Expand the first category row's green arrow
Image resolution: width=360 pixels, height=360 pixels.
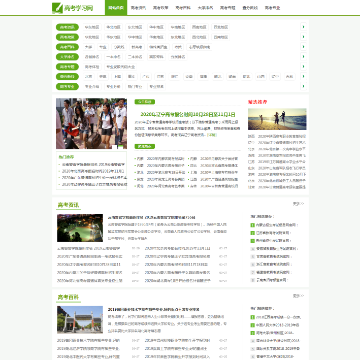[304, 27]
